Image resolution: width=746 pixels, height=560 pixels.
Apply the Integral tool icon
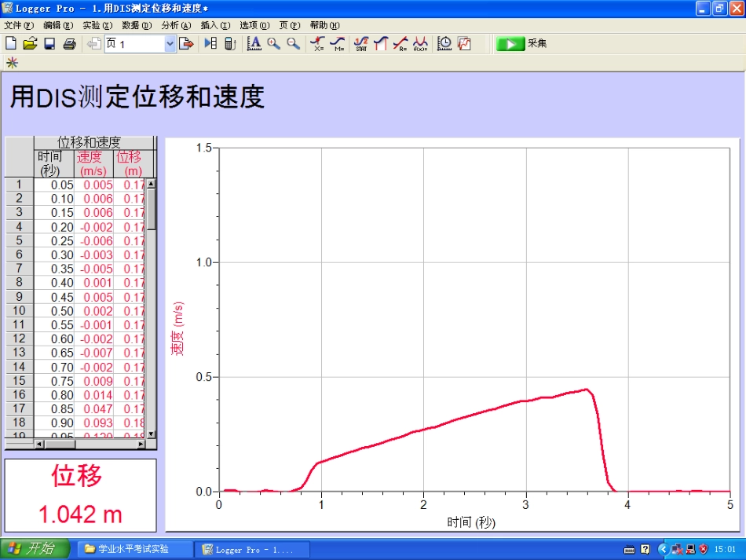(x=381, y=44)
